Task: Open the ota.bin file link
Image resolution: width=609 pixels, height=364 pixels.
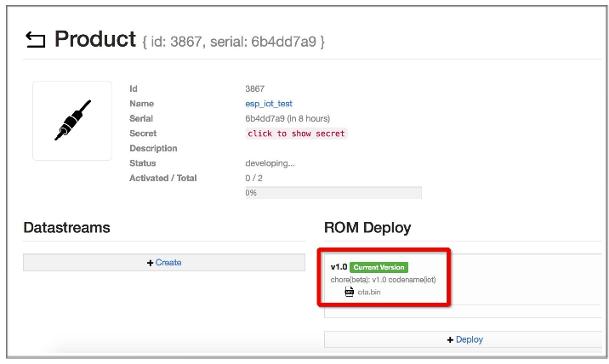Action: [368, 292]
